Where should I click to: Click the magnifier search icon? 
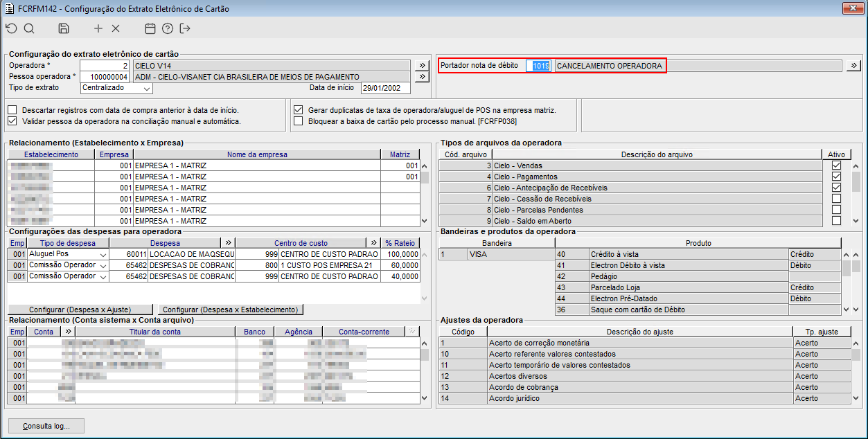click(x=29, y=28)
